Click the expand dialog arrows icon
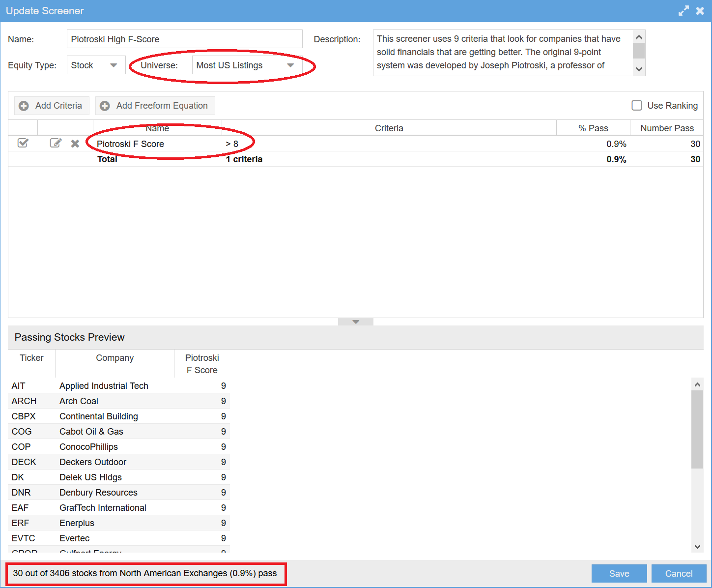 684,11
